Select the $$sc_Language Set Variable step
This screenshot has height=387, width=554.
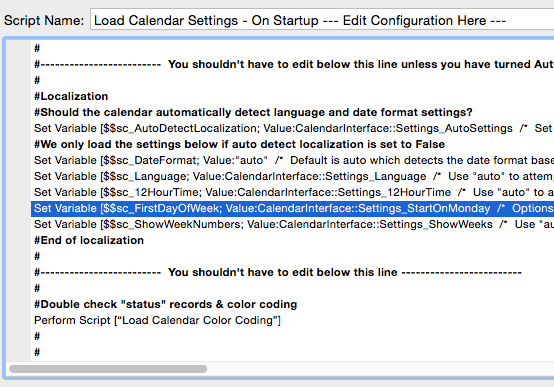(x=293, y=176)
